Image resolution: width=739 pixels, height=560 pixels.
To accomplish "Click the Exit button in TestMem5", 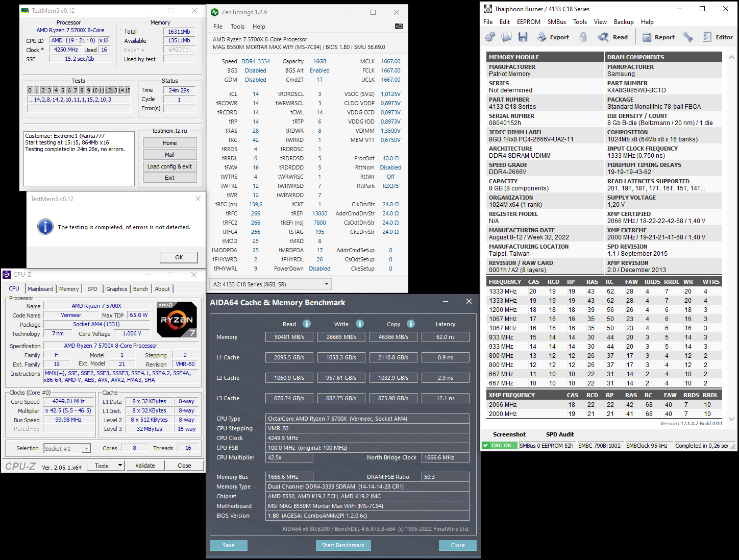I will tap(170, 178).
